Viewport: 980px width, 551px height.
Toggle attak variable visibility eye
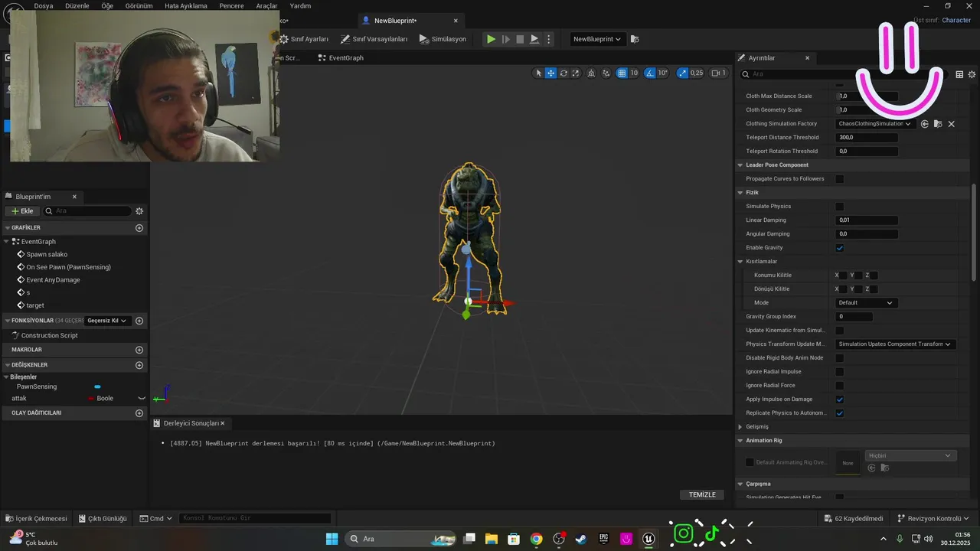coord(142,399)
